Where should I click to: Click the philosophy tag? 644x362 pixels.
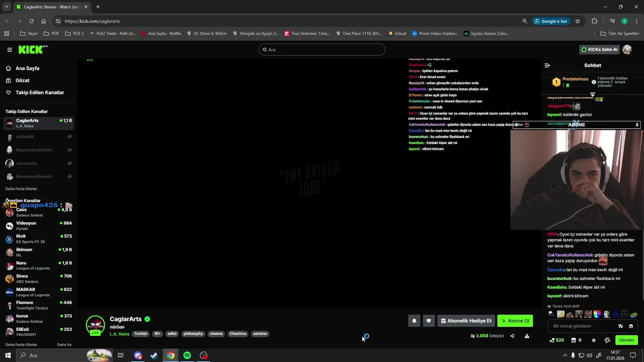tap(193, 334)
